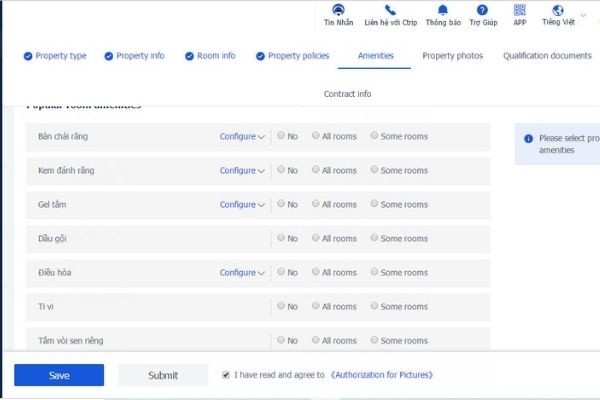Select No for Ti vi
This screenshot has height=400, width=600.
[281, 305]
